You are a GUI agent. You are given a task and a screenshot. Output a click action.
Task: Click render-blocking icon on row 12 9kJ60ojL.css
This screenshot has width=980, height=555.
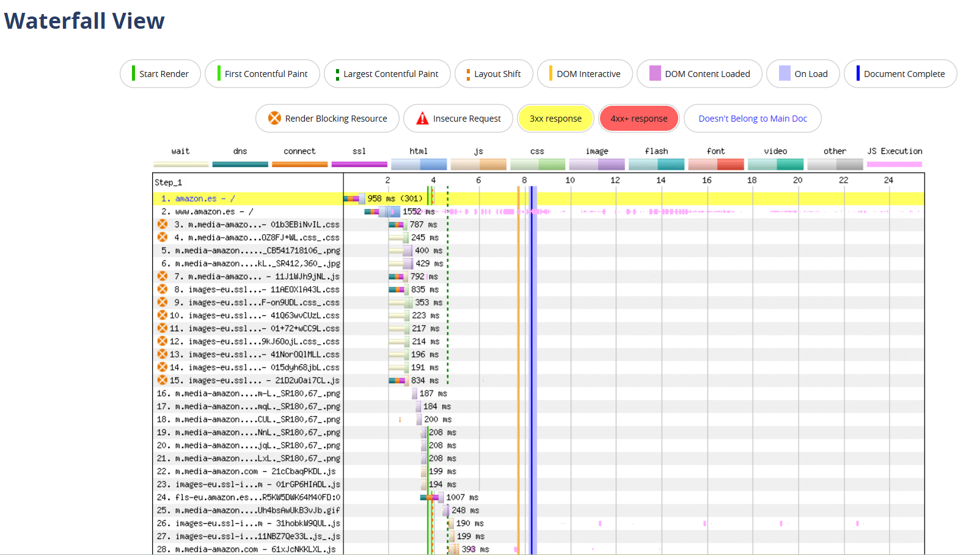(x=163, y=341)
